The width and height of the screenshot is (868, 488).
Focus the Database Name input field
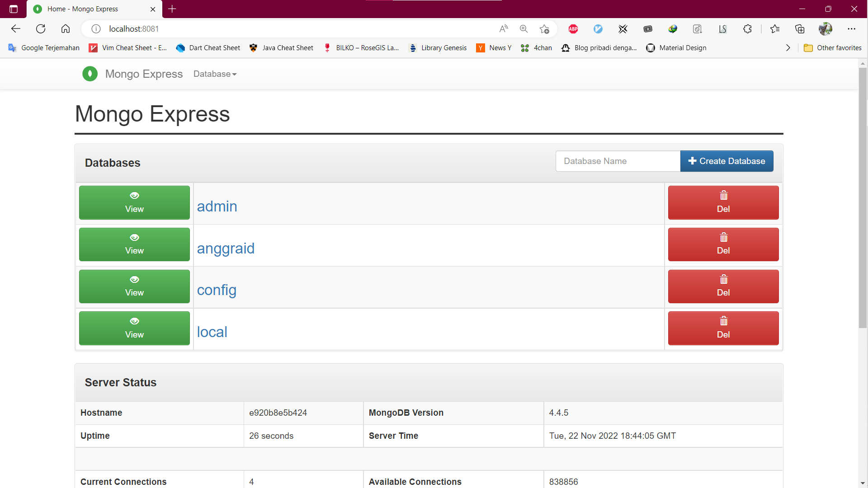click(x=618, y=161)
